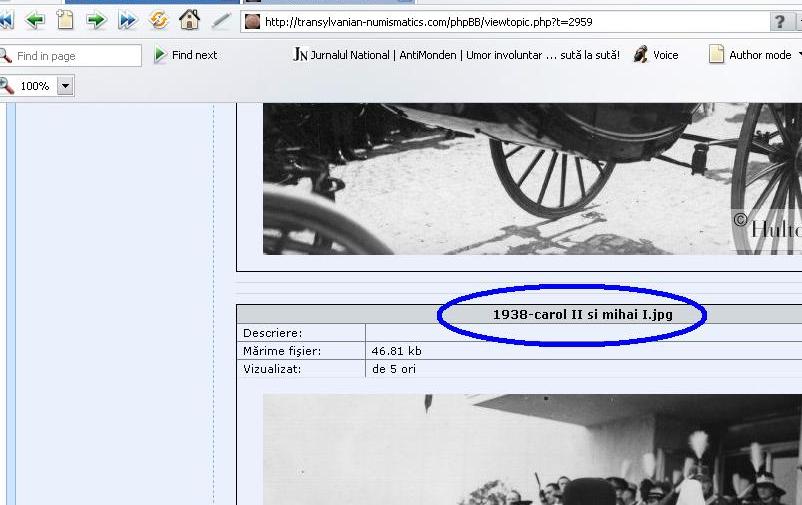The height and width of the screenshot is (505, 802).
Task: Click the green Back arrow
Action: 36,20
